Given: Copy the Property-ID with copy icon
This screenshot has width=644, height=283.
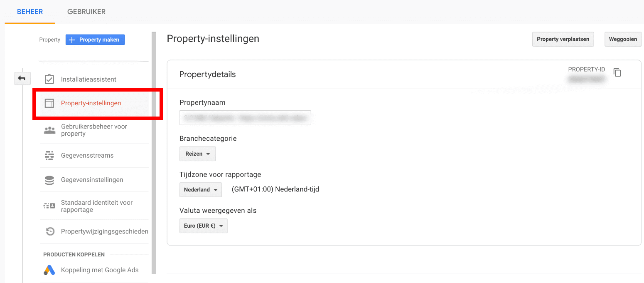Looking at the screenshot, I should [x=617, y=72].
